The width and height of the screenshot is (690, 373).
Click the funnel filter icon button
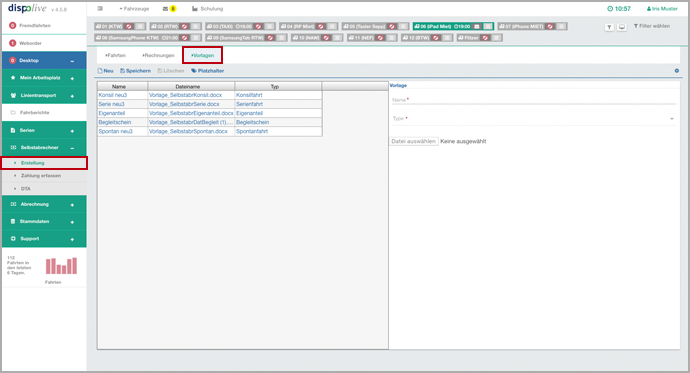click(609, 27)
